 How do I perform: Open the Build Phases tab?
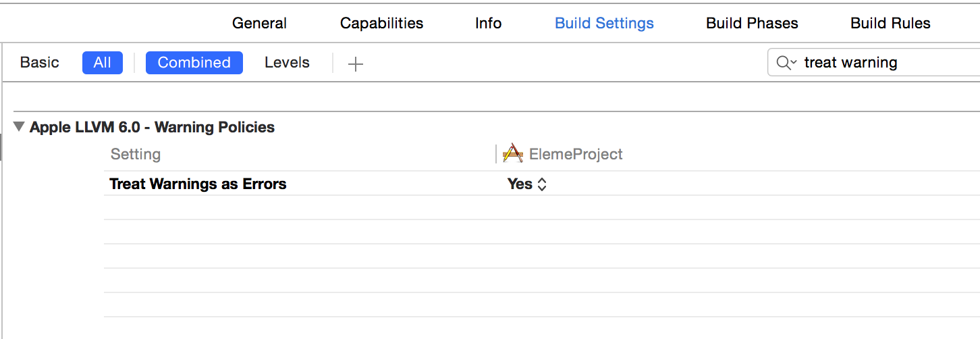(752, 23)
